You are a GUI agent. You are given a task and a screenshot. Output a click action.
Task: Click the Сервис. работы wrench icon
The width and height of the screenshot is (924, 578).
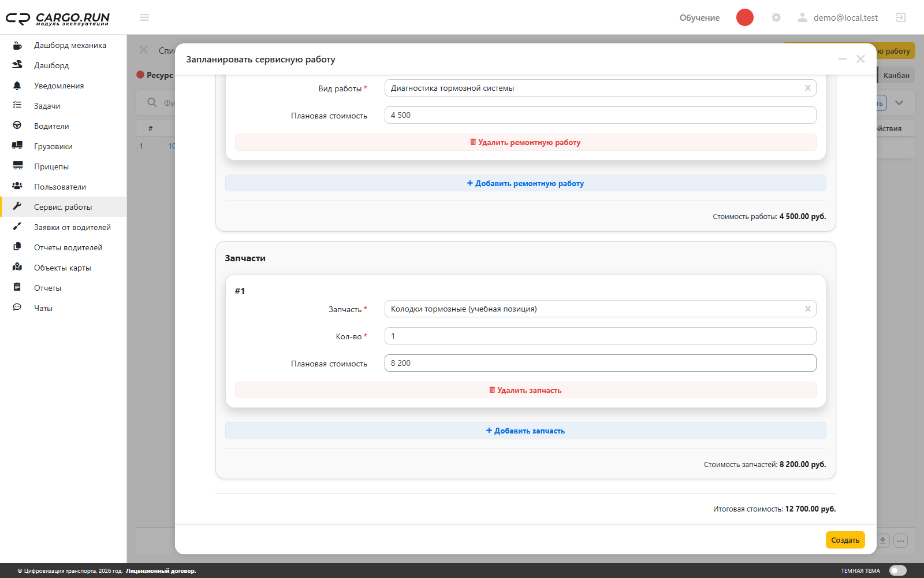coord(17,207)
